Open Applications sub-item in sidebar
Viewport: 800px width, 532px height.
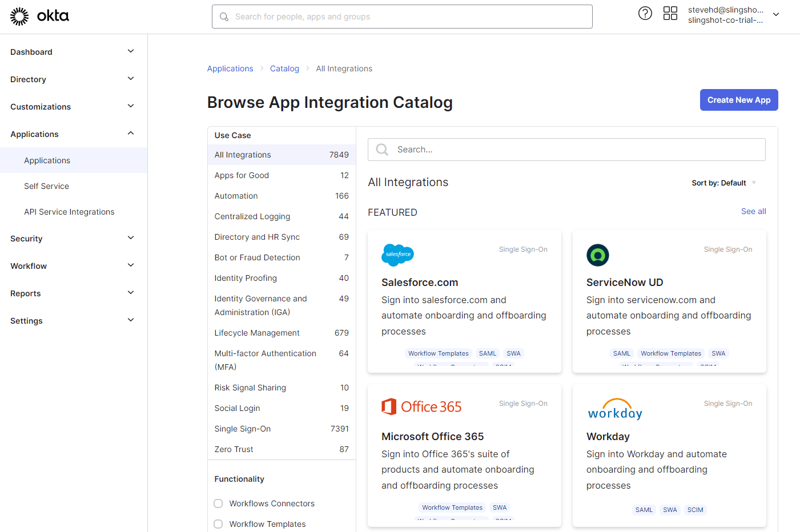(x=74, y=160)
